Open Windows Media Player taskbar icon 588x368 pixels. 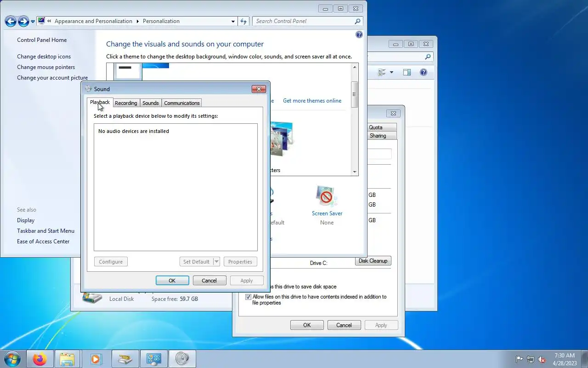click(x=96, y=359)
